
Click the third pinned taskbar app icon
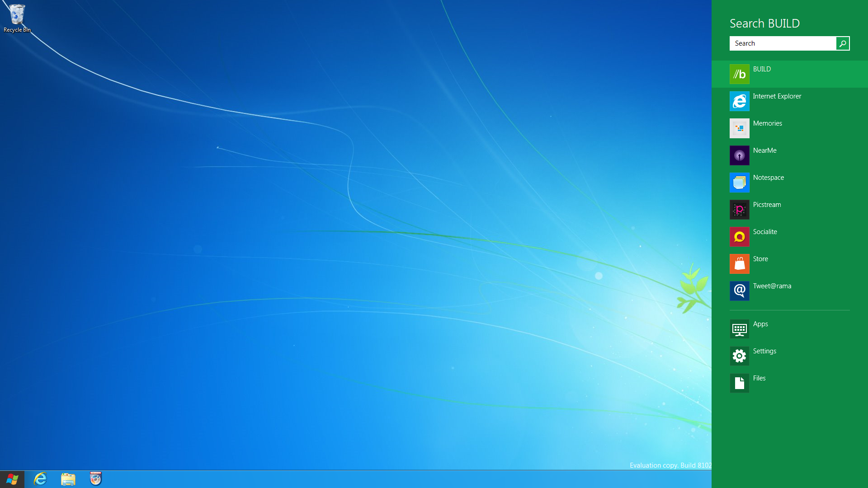pyautogui.click(x=96, y=479)
